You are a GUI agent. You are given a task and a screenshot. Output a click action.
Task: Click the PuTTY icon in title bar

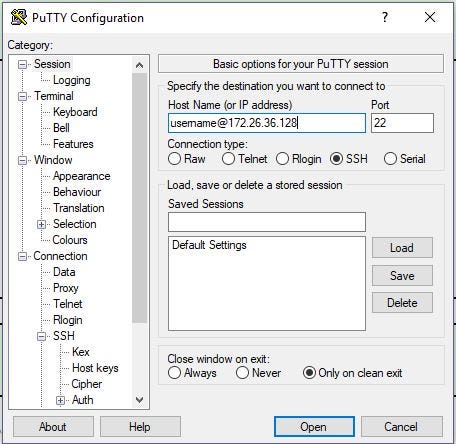click(x=19, y=17)
